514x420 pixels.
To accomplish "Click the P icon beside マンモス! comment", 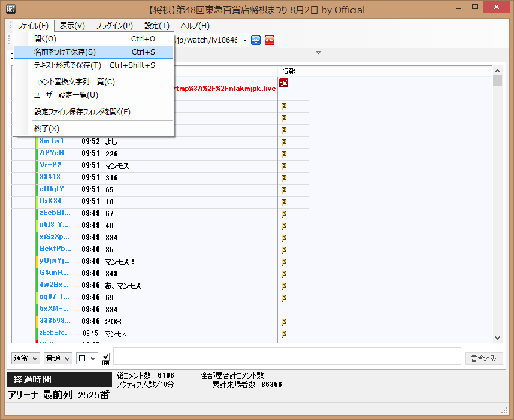I will tap(284, 262).
